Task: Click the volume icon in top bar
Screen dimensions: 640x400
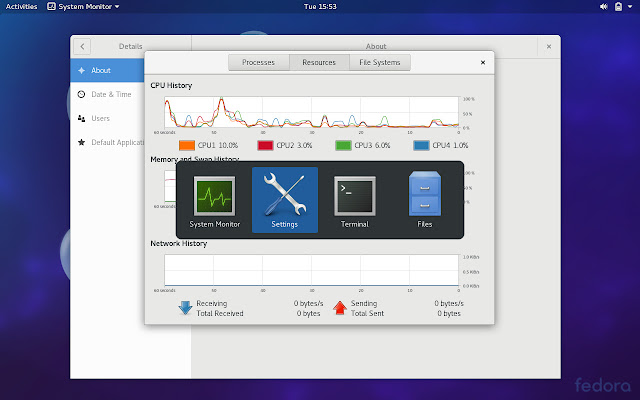Action: click(604, 7)
